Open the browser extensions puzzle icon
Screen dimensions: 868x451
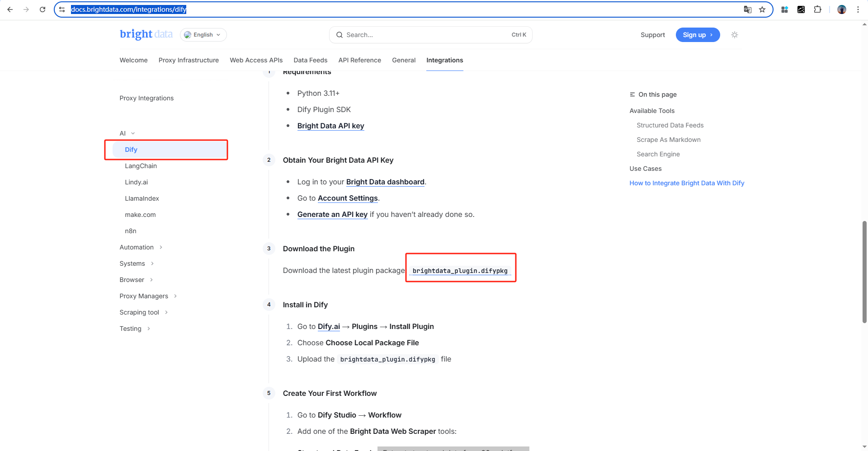click(x=817, y=9)
